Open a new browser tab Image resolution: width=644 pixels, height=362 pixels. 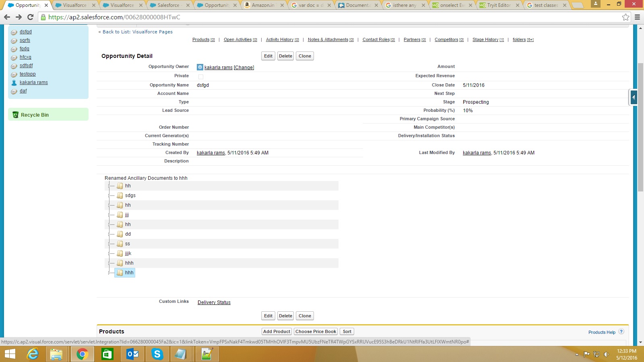click(x=577, y=5)
